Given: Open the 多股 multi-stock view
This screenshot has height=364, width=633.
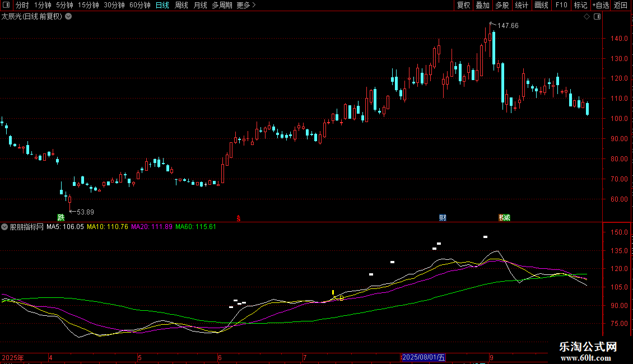Looking at the screenshot, I should (502, 5).
